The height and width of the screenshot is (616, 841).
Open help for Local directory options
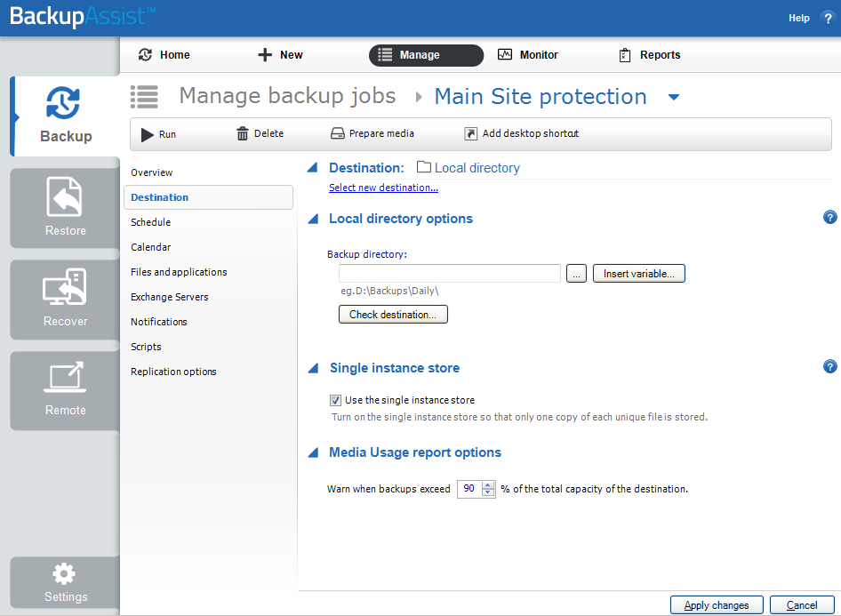829,217
